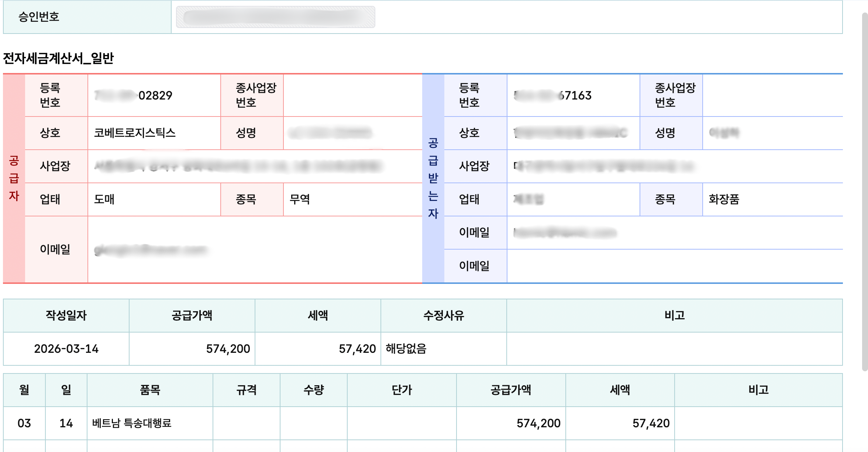Select the date 2026-03-14 under 작성일자
This screenshot has width=868, height=452.
[x=66, y=349]
